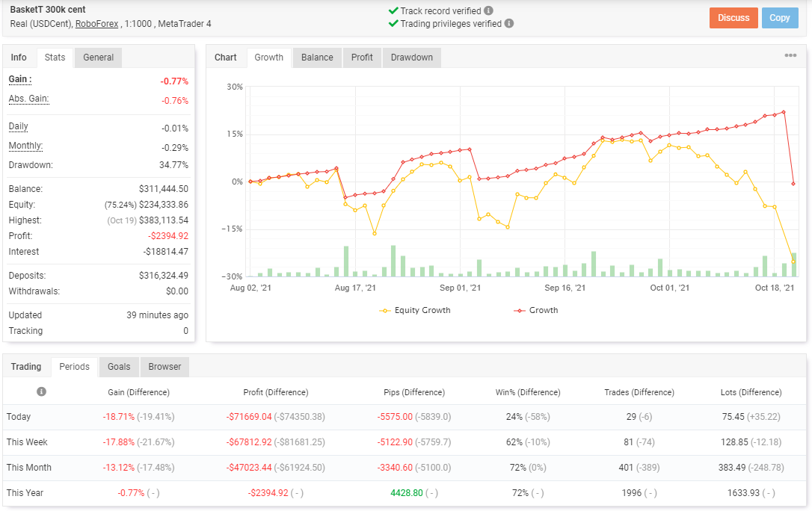This screenshot has width=812, height=511.
Task: Click the Monthly label
Action: tap(25, 146)
